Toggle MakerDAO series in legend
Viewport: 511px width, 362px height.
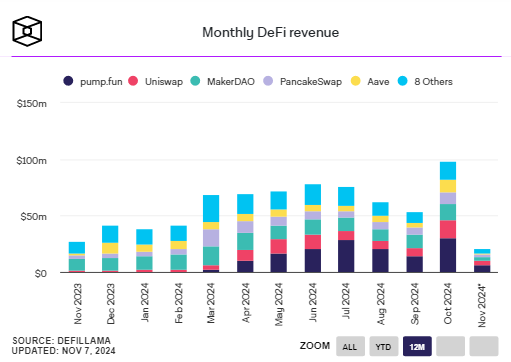click(x=223, y=81)
